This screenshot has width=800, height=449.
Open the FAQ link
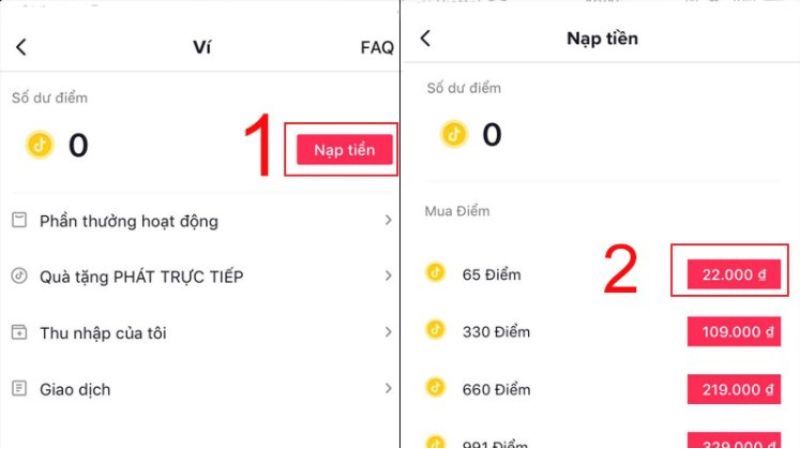[x=377, y=47]
